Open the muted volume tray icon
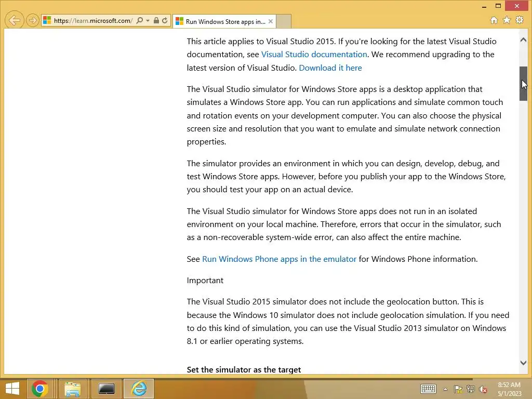The height and width of the screenshot is (399, 532). tap(483, 389)
